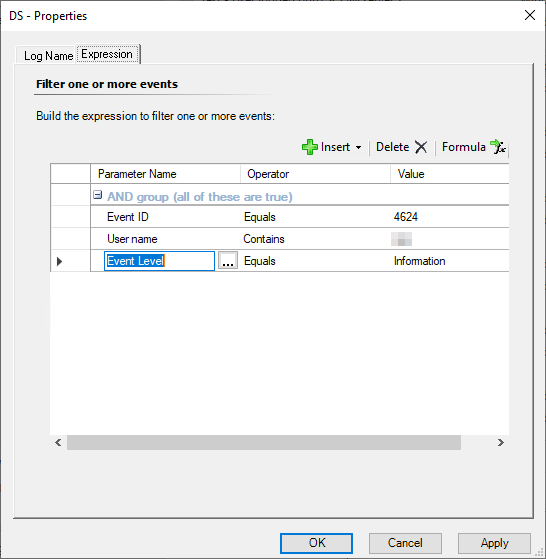This screenshot has width=546, height=559.
Task: Click the ellipsis browse button beside Event Level
Action: [x=228, y=261]
